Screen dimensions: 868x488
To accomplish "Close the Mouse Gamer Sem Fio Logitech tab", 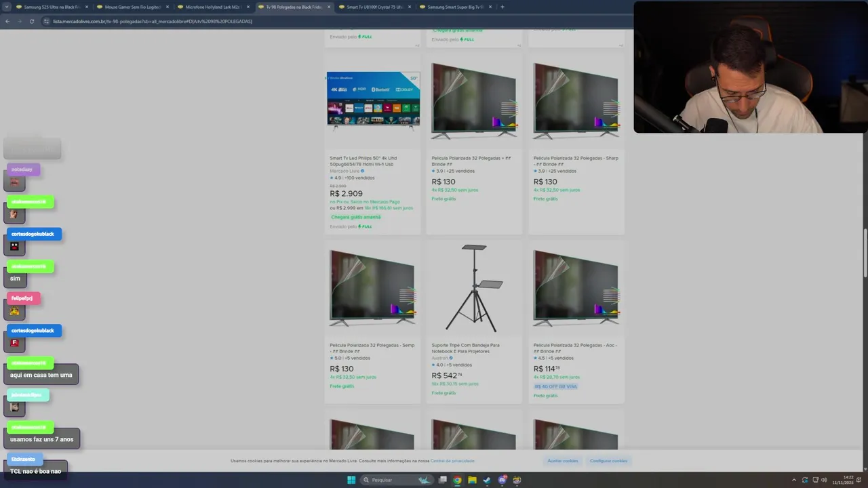I will [x=167, y=7].
